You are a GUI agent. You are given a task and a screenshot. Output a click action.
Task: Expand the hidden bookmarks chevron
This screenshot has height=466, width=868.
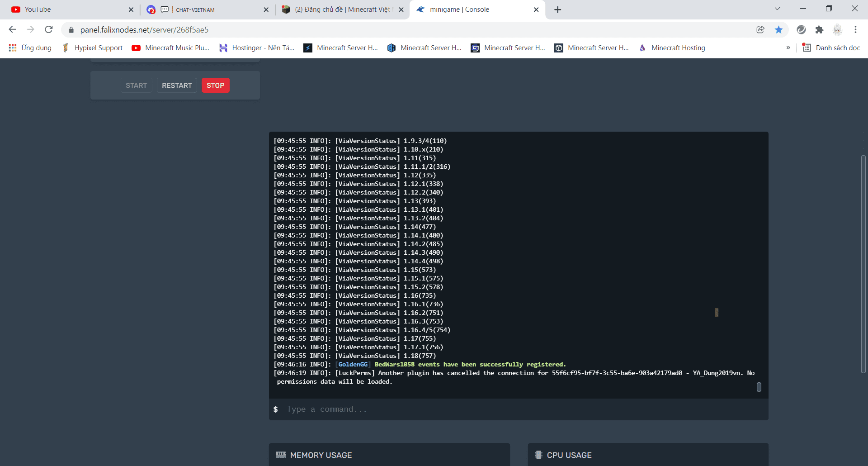788,48
